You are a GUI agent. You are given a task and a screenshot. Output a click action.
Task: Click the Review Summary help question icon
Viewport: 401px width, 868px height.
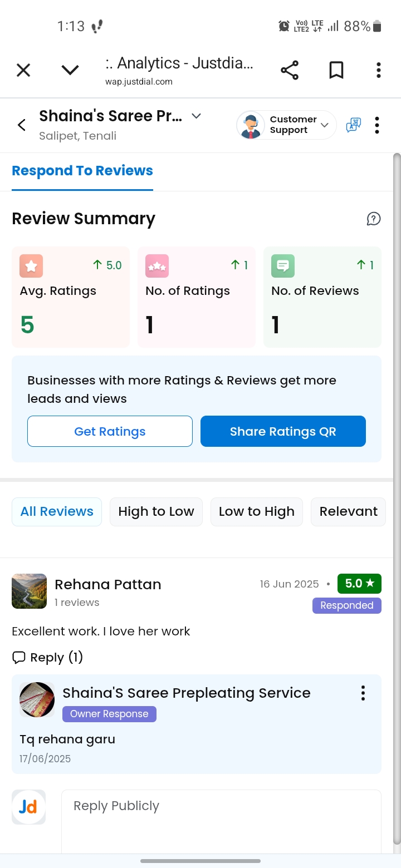[374, 219]
